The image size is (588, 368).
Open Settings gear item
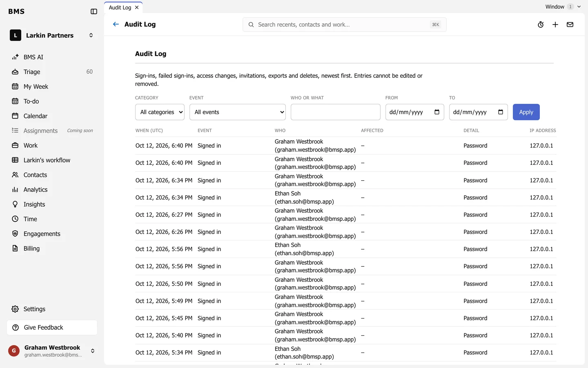(x=52, y=309)
